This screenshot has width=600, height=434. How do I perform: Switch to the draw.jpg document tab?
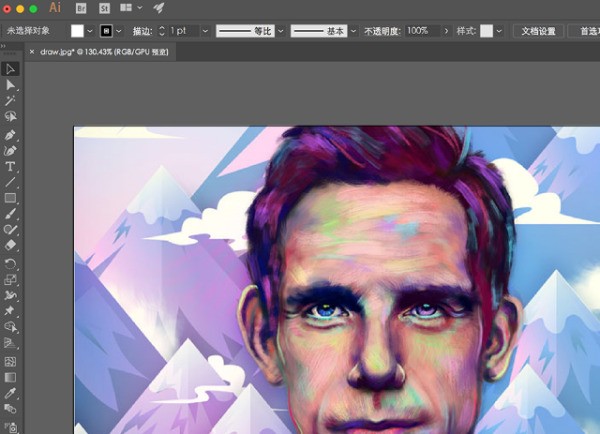tap(100, 51)
